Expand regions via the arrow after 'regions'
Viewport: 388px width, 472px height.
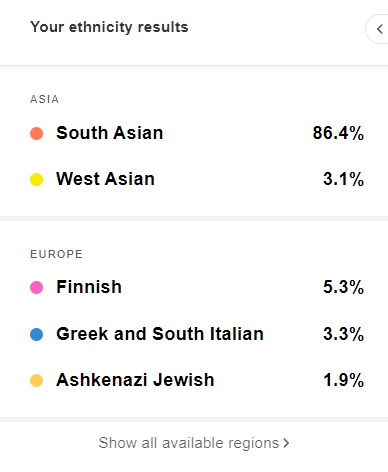tap(286, 443)
